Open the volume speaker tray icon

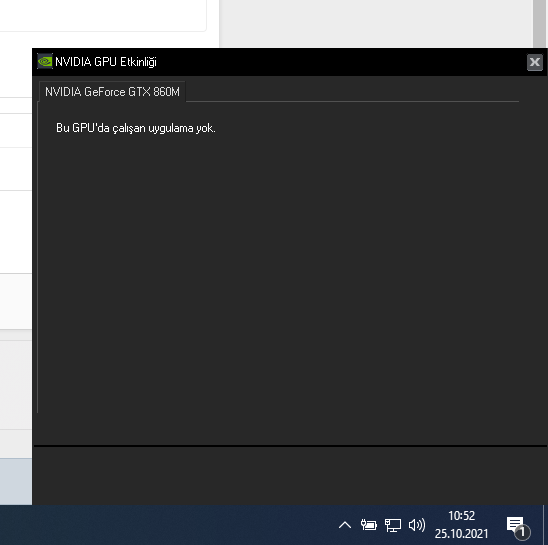tap(417, 525)
